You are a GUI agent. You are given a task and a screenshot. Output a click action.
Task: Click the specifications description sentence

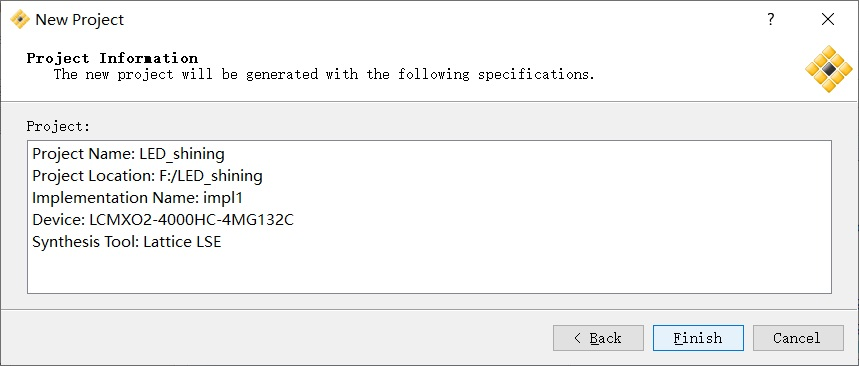[x=324, y=75]
